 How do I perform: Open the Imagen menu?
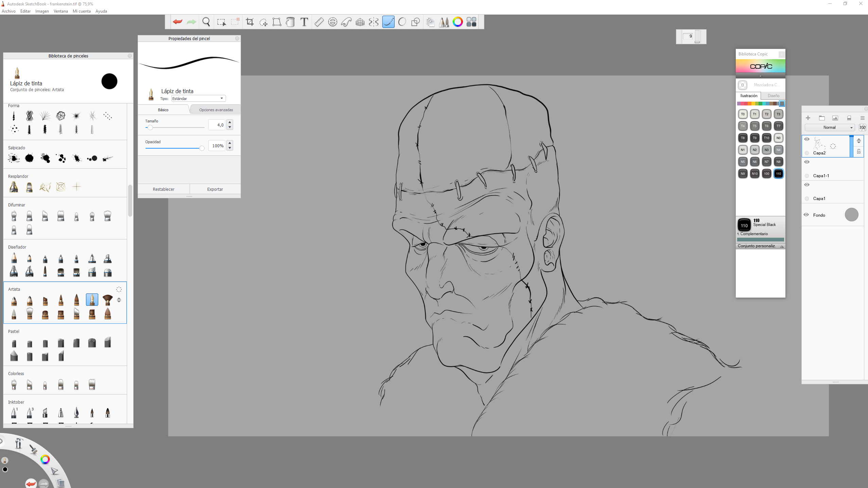(42, 11)
